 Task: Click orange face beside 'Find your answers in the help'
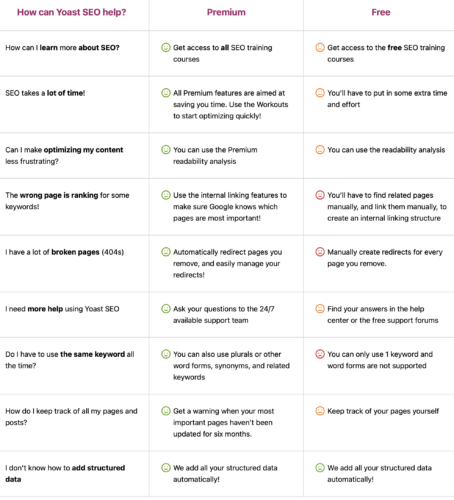tap(320, 308)
